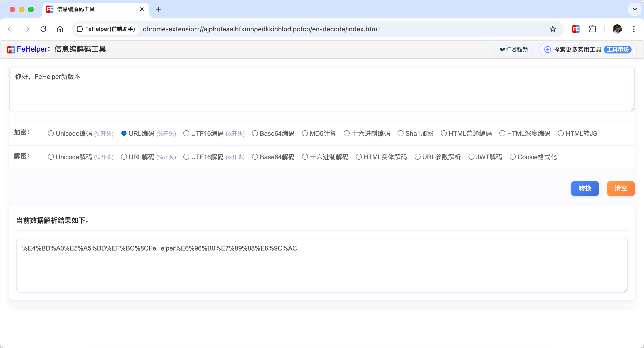The image size is (644, 348).
Task: Open the Chrome extensions puzzle icon
Action: tap(592, 29)
